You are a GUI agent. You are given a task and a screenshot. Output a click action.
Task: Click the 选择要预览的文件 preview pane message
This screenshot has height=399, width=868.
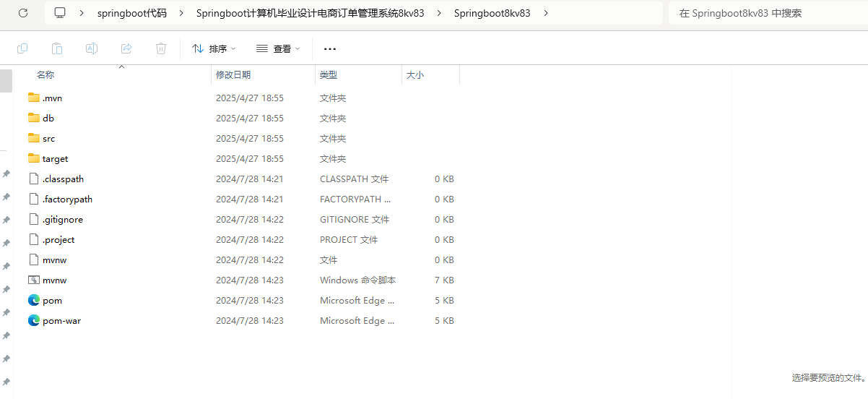point(828,377)
